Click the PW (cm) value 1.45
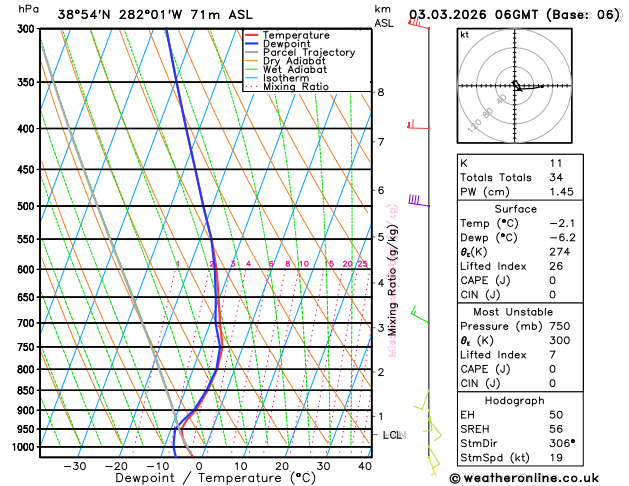The image size is (629, 486). click(x=561, y=192)
